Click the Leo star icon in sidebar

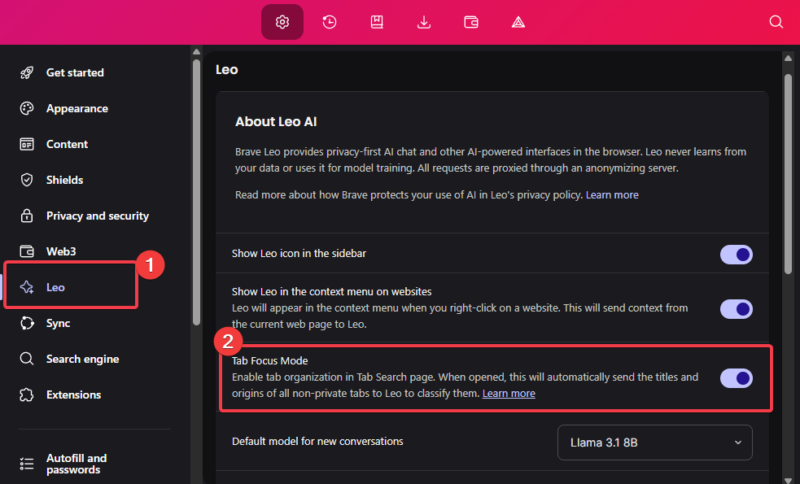click(27, 287)
